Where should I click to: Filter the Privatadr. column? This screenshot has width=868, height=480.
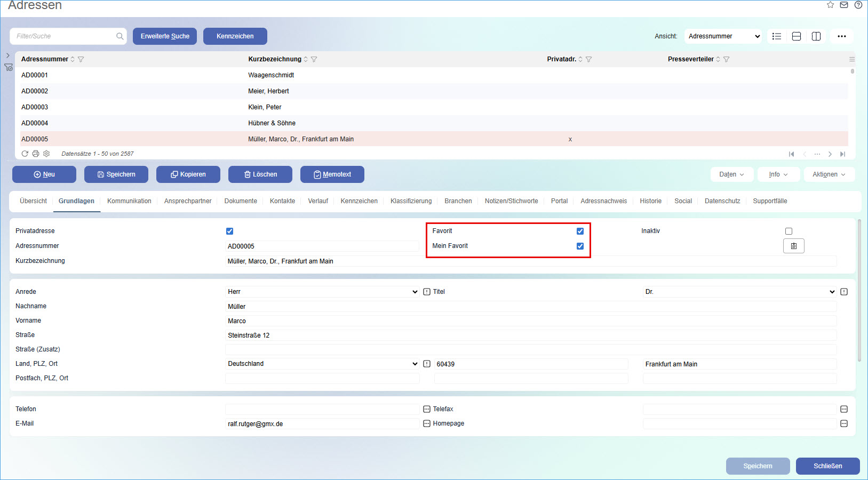(x=589, y=59)
